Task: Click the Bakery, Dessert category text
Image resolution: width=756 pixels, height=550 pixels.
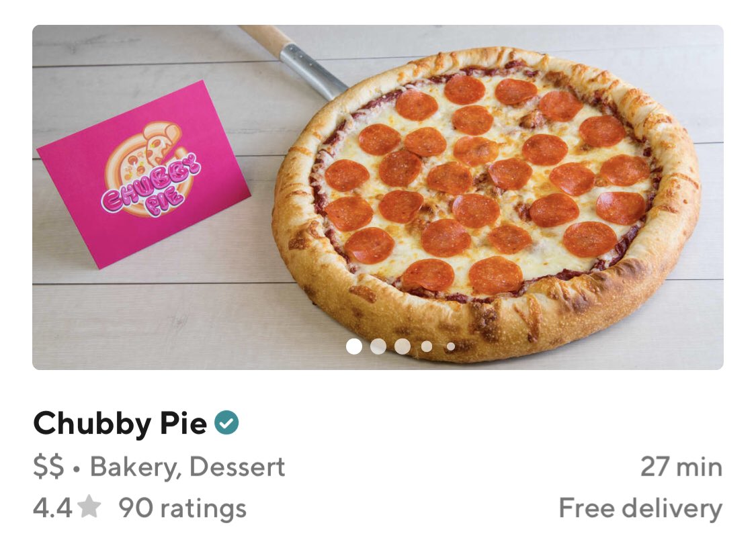Action: pyautogui.click(x=187, y=467)
